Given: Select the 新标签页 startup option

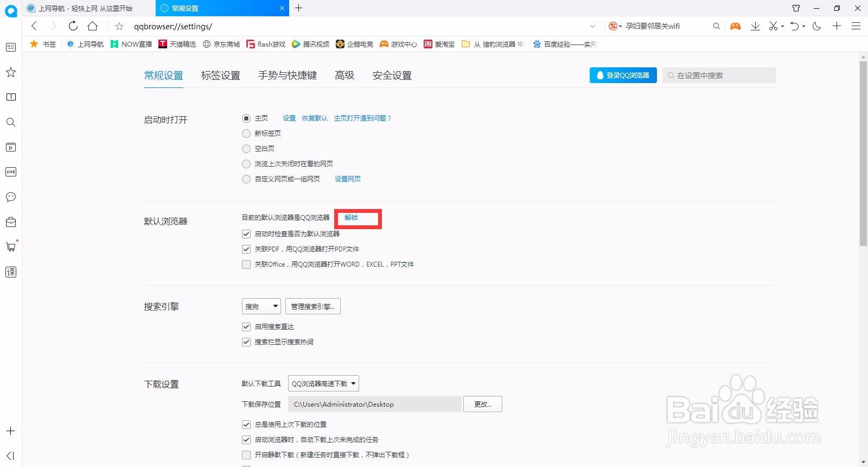Looking at the screenshot, I should point(246,133).
